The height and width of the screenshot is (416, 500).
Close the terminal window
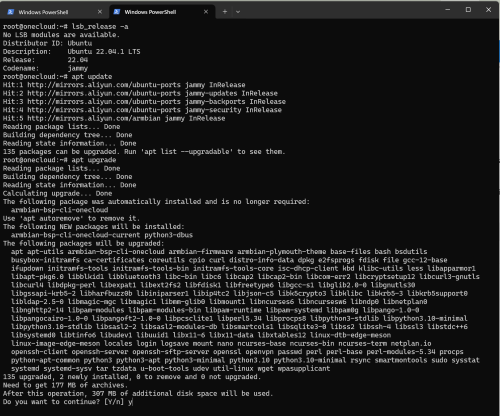(488, 10)
